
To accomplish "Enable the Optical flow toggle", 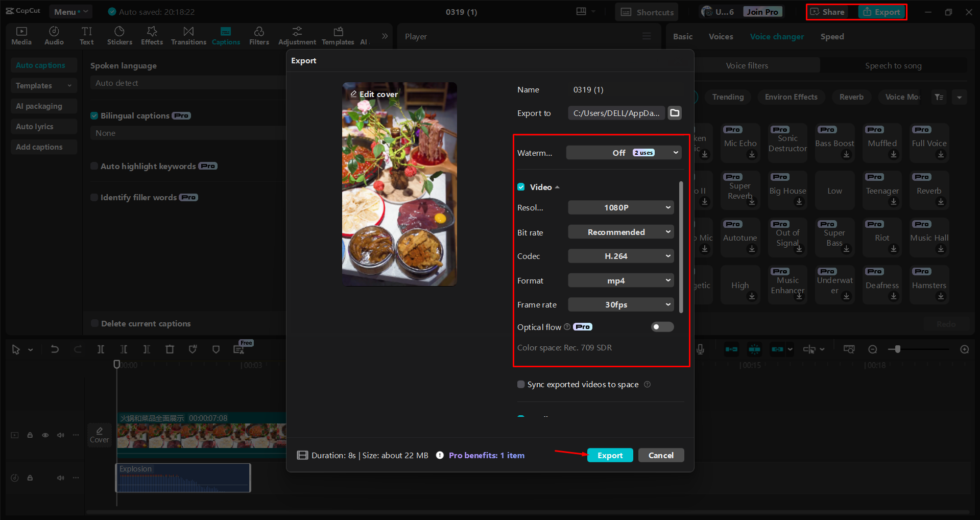I will point(662,327).
